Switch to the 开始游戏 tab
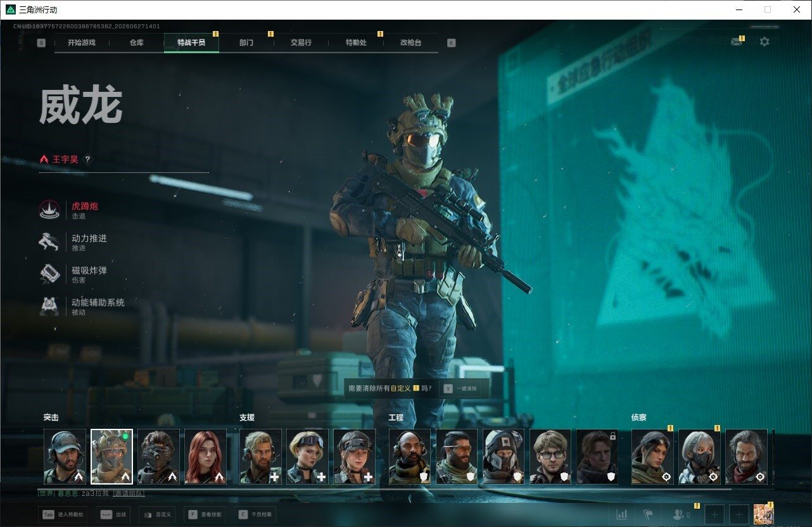Screen dimensions: 812x527 pos(82,43)
